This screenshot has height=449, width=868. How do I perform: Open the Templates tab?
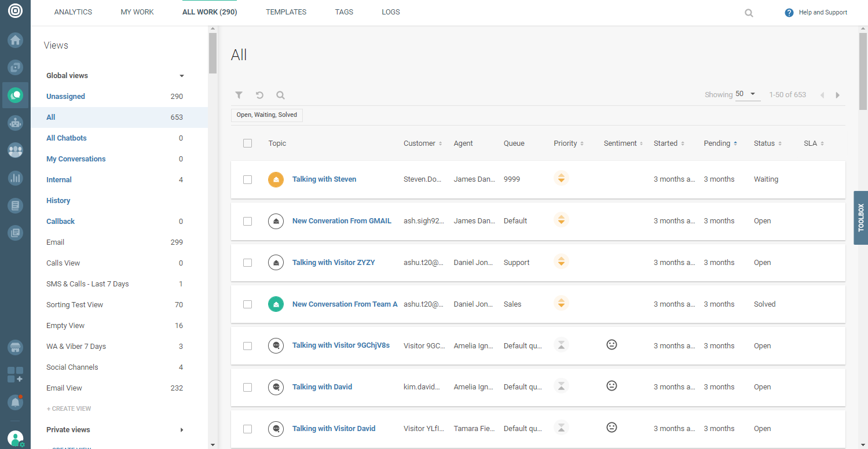[286, 12]
